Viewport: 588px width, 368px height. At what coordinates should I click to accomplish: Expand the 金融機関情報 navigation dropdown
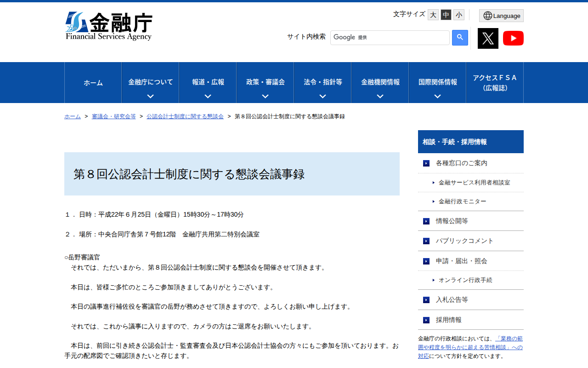point(379,82)
